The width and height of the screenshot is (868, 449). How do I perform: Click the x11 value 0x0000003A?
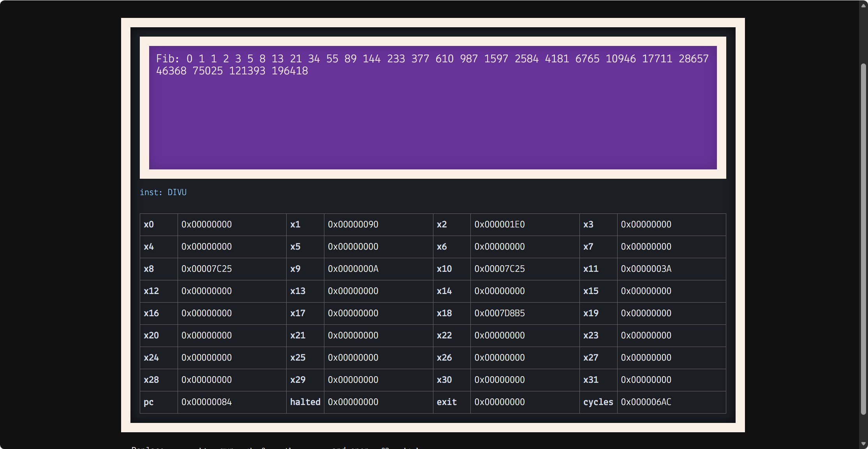tap(646, 269)
